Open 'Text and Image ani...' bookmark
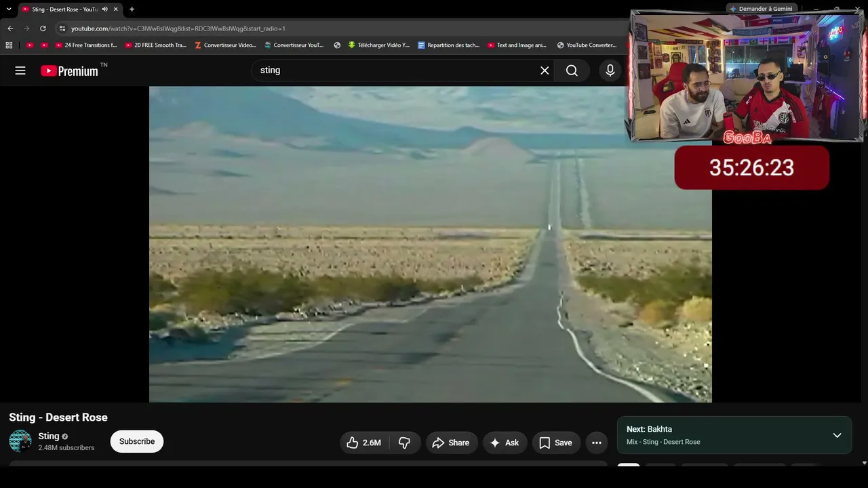Image resolution: width=868 pixels, height=488 pixels. (x=517, y=45)
